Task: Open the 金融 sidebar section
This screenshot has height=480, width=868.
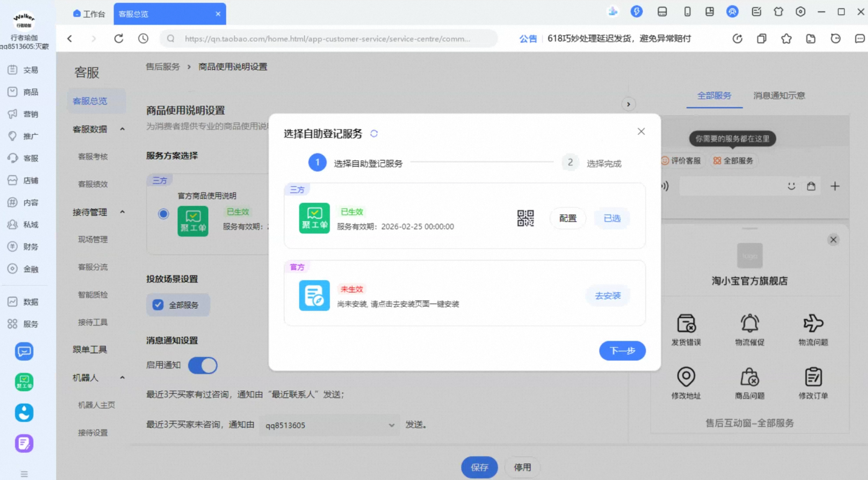Action: pos(23,269)
